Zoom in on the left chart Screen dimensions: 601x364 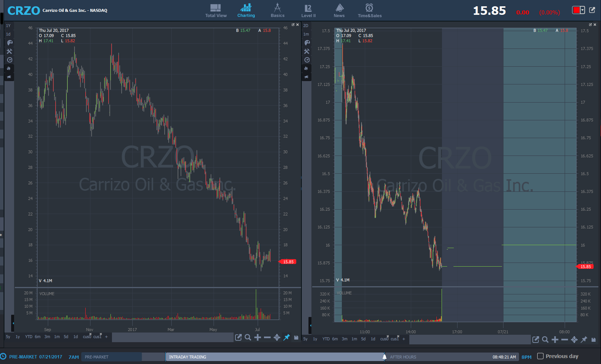pos(258,337)
